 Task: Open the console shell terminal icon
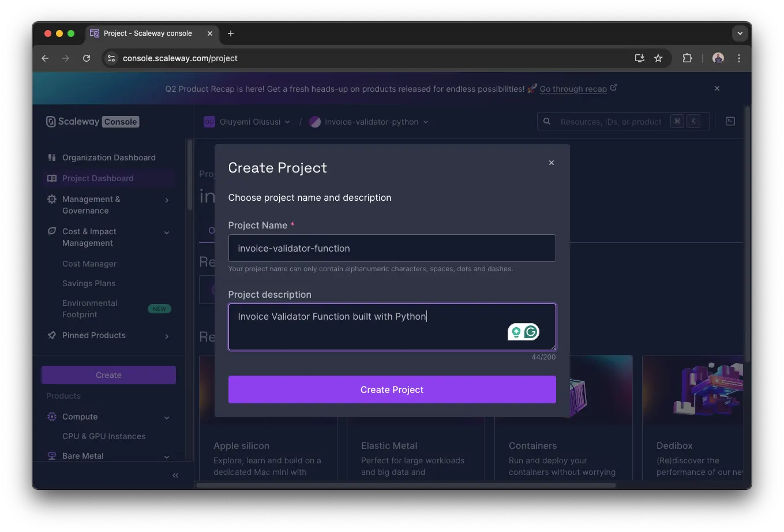click(730, 121)
